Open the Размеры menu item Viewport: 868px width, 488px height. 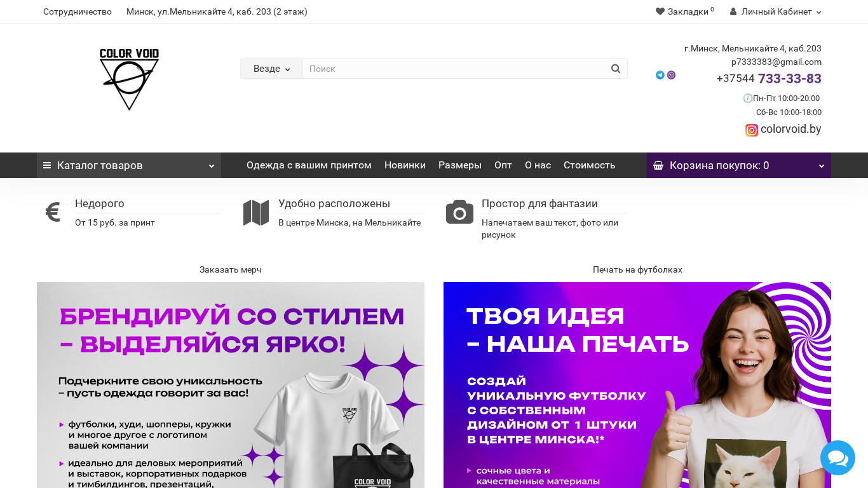[460, 165]
